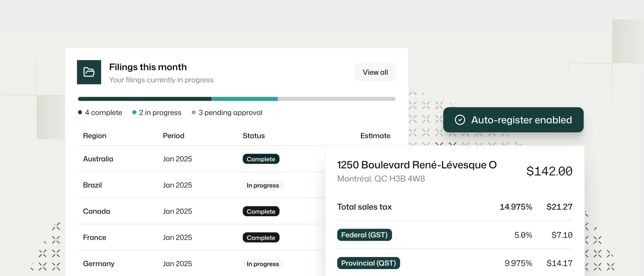The image size is (644, 276).
Task: Click the checkmark circle in Auto-register badge
Action: (460, 120)
